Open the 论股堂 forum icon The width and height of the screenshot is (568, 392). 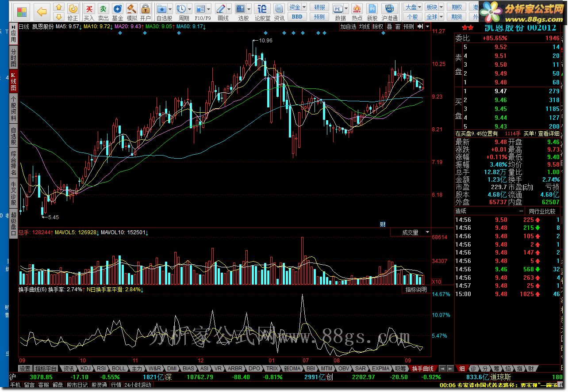(263, 12)
